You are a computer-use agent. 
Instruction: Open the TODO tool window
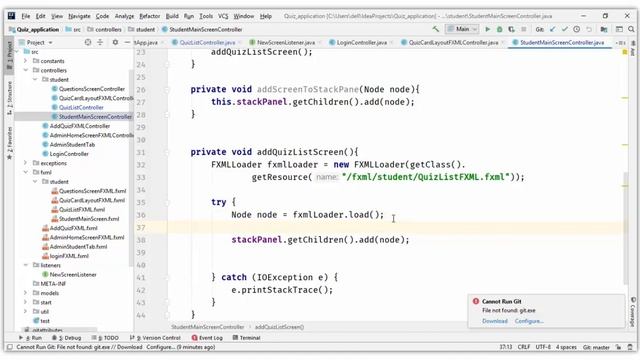coord(105,338)
